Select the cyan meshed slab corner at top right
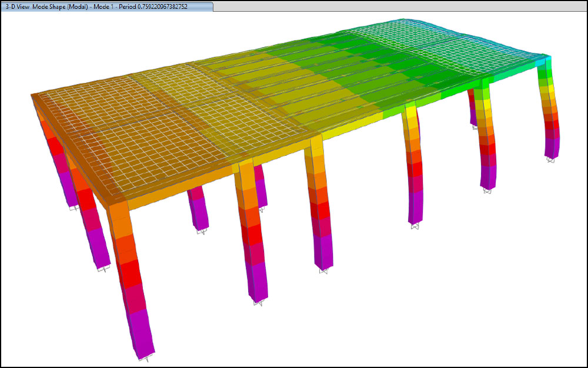This screenshot has width=588, height=368. 517,47
